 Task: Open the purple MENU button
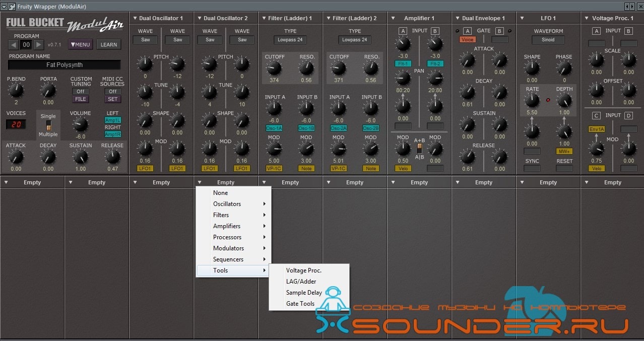pos(81,45)
